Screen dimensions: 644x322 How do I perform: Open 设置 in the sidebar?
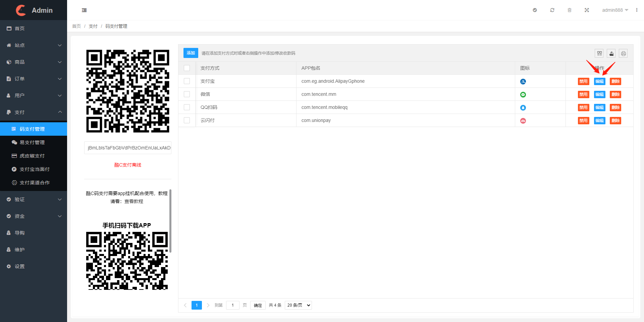[x=34, y=266]
